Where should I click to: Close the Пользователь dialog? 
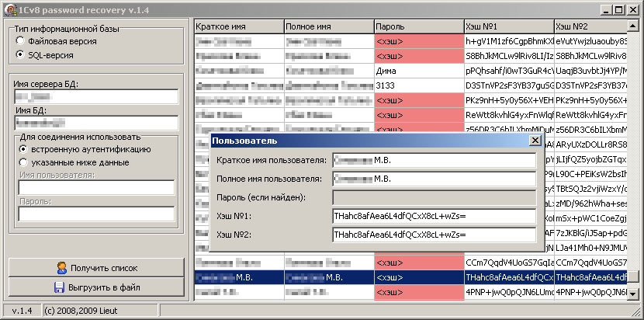point(535,141)
